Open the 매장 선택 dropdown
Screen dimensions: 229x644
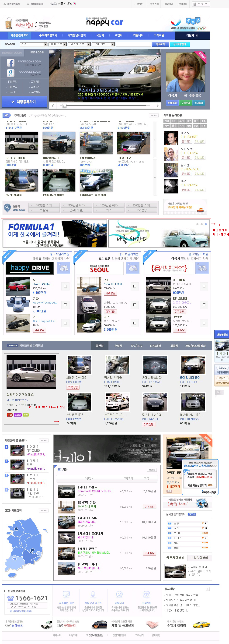click(58, 44)
